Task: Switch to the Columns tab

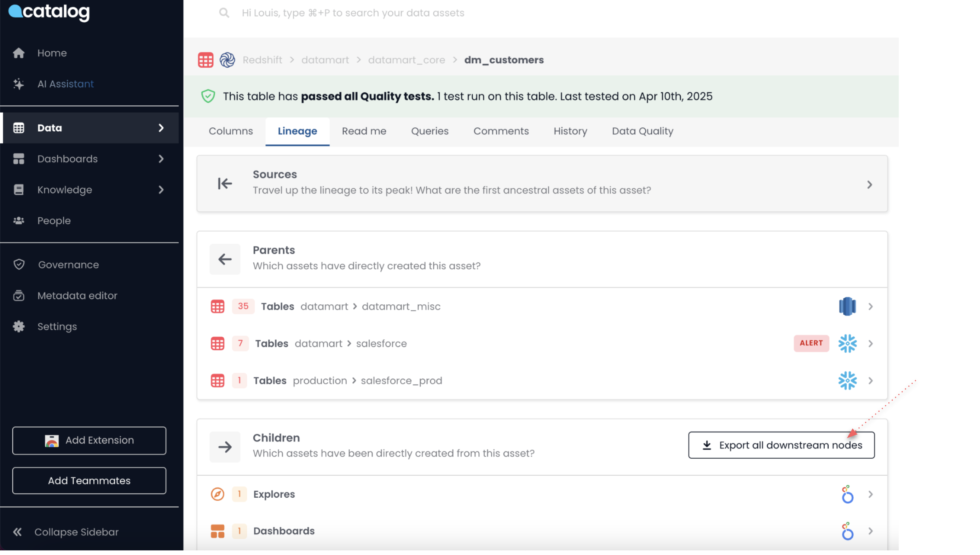Action: (x=230, y=131)
